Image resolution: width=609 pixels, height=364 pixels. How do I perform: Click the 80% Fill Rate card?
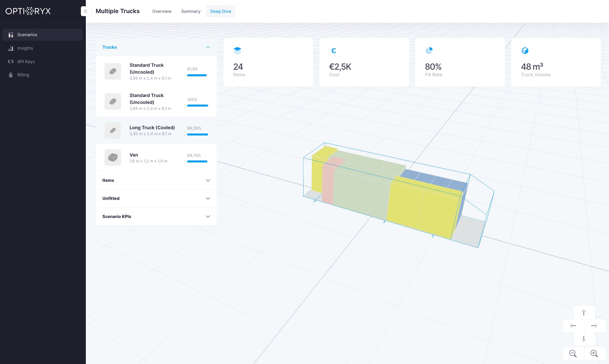click(460, 62)
